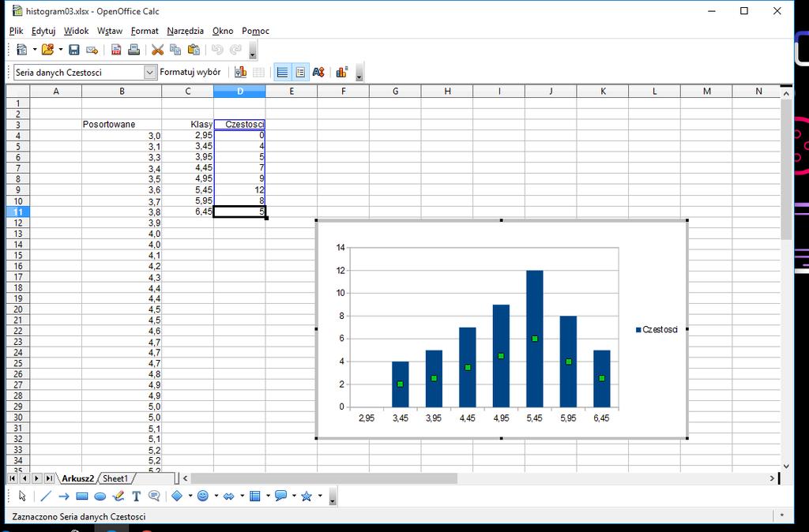The image size is (809, 532).
Task: Open the Widok menu
Action: pos(77,31)
